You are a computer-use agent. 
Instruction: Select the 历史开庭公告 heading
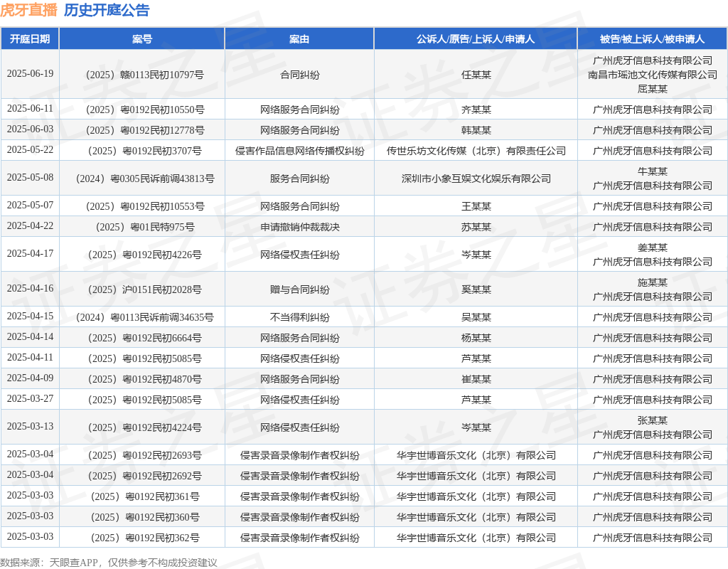click(x=107, y=10)
